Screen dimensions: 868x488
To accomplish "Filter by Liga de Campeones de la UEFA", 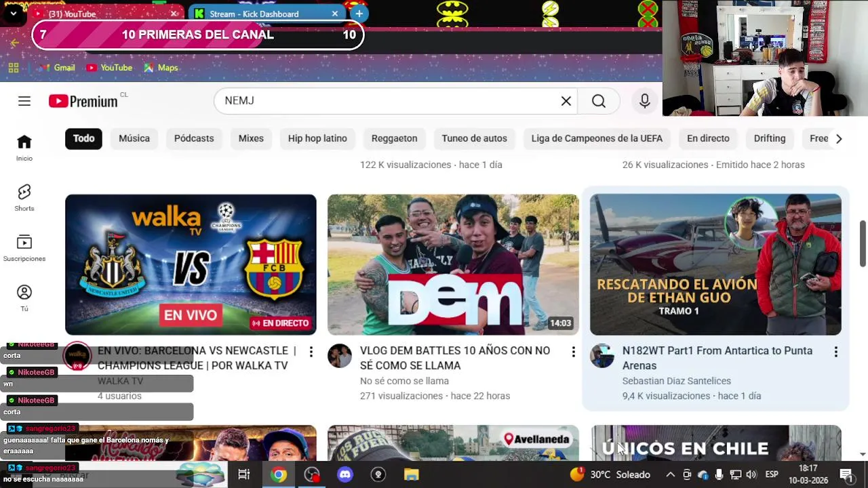I will pos(597,138).
